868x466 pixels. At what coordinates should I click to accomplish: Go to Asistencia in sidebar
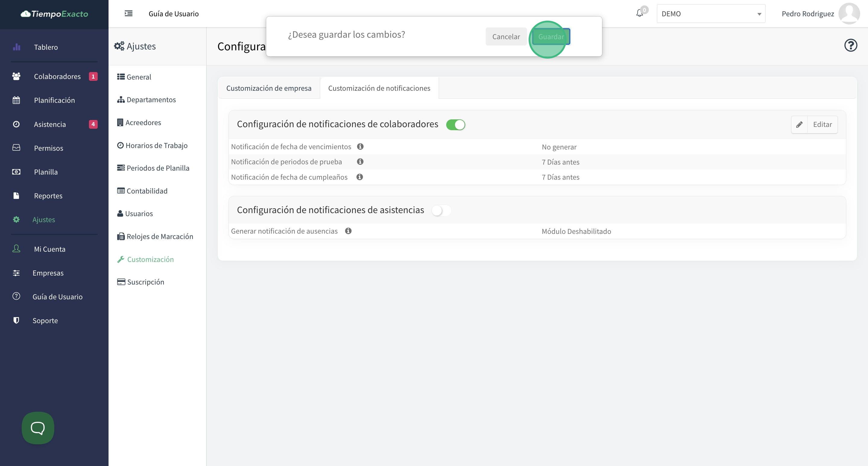[50, 124]
